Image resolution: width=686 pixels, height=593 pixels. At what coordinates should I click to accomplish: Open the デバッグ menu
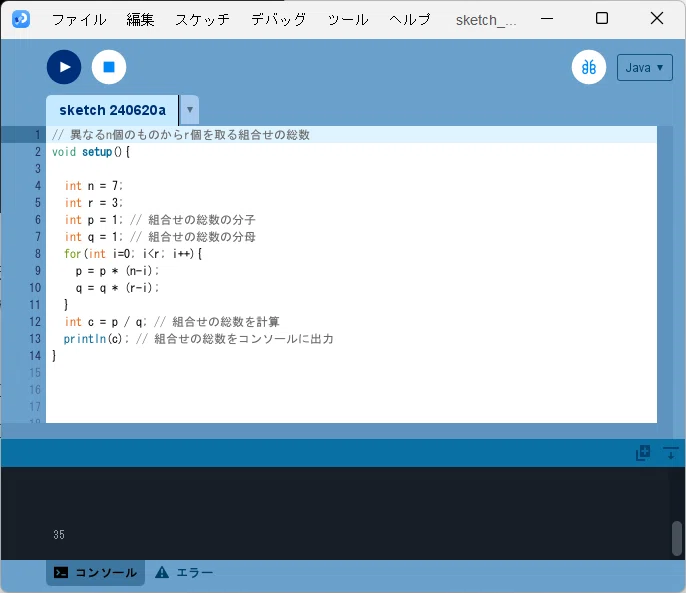(278, 20)
